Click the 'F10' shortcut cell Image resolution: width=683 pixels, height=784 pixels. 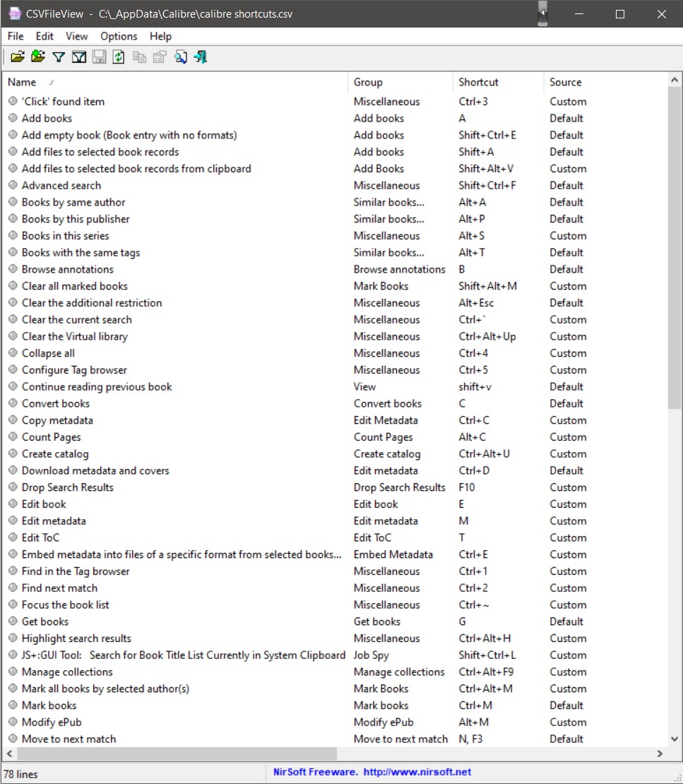click(x=466, y=487)
